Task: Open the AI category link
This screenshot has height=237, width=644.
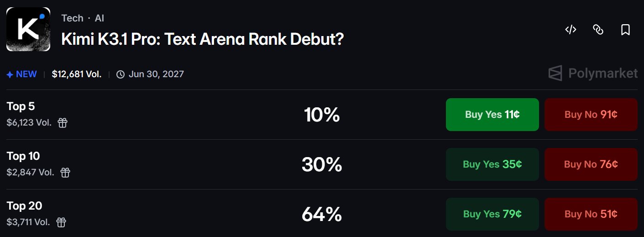Action: pyautogui.click(x=99, y=18)
